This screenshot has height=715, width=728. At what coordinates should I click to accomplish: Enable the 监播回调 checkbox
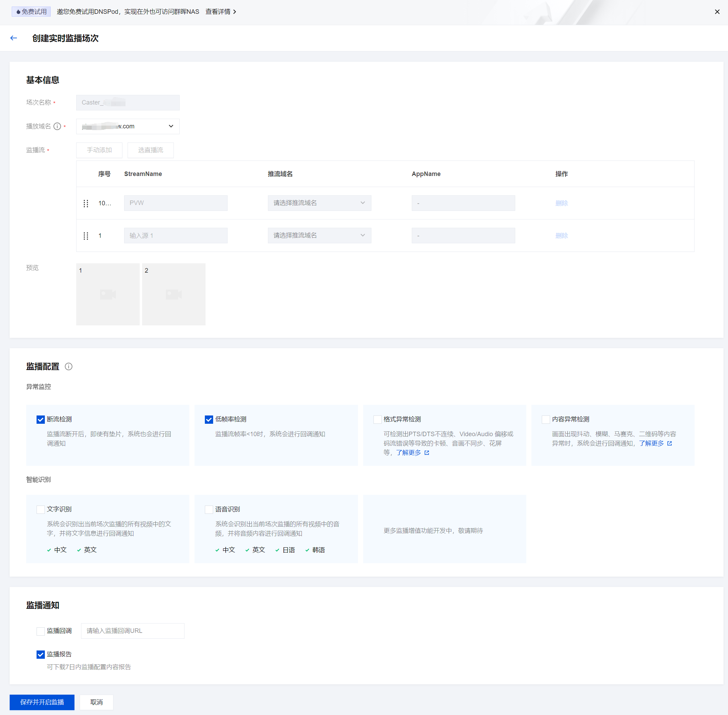tap(41, 631)
